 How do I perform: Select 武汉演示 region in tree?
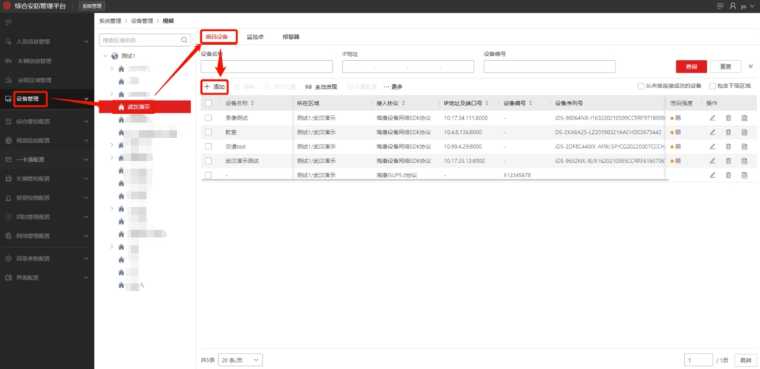click(x=145, y=107)
